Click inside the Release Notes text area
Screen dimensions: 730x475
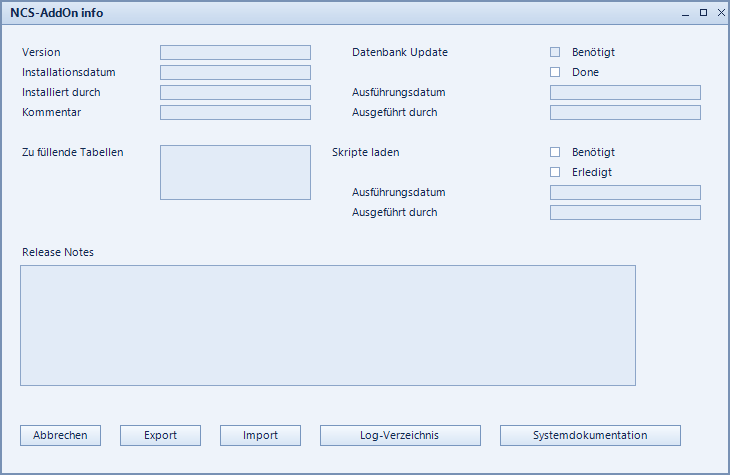pos(328,326)
